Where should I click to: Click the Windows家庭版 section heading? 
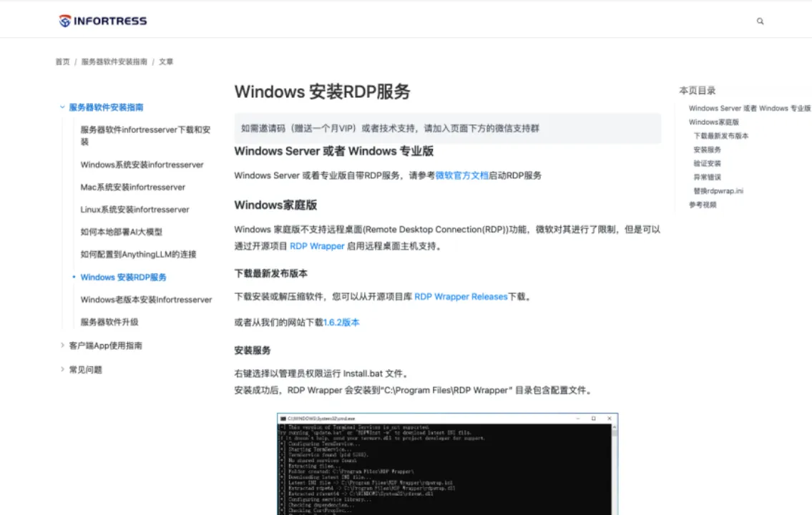pyautogui.click(x=275, y=205)
